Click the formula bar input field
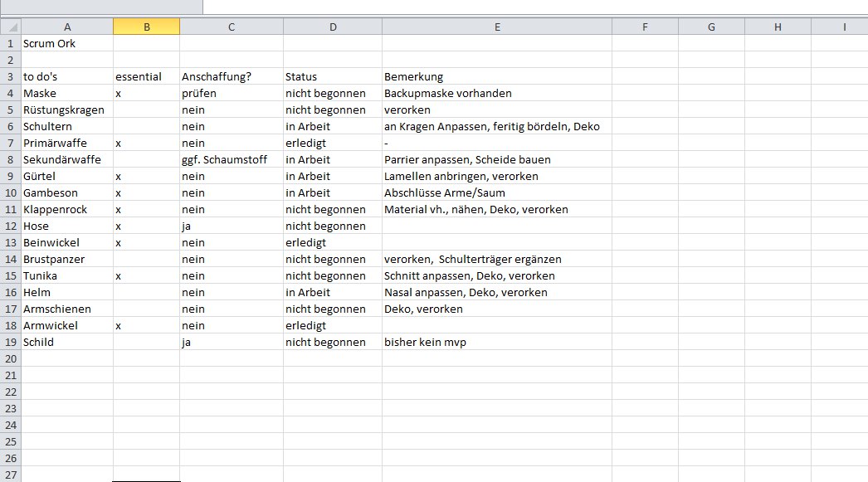Screen dimensions: 868x482 point(531,7)
